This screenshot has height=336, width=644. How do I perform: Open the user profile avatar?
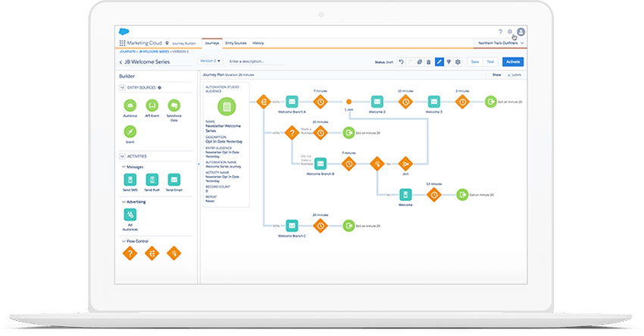pyautogui.click(x=521, y=32)
